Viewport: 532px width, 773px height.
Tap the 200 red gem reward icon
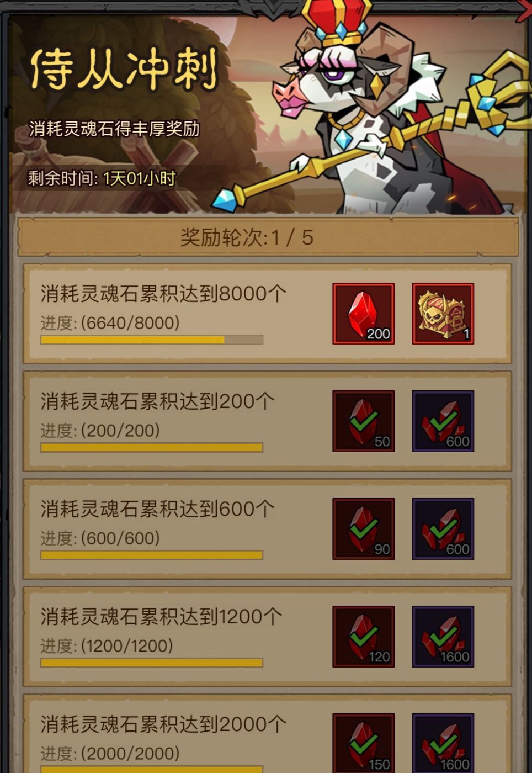363,314
